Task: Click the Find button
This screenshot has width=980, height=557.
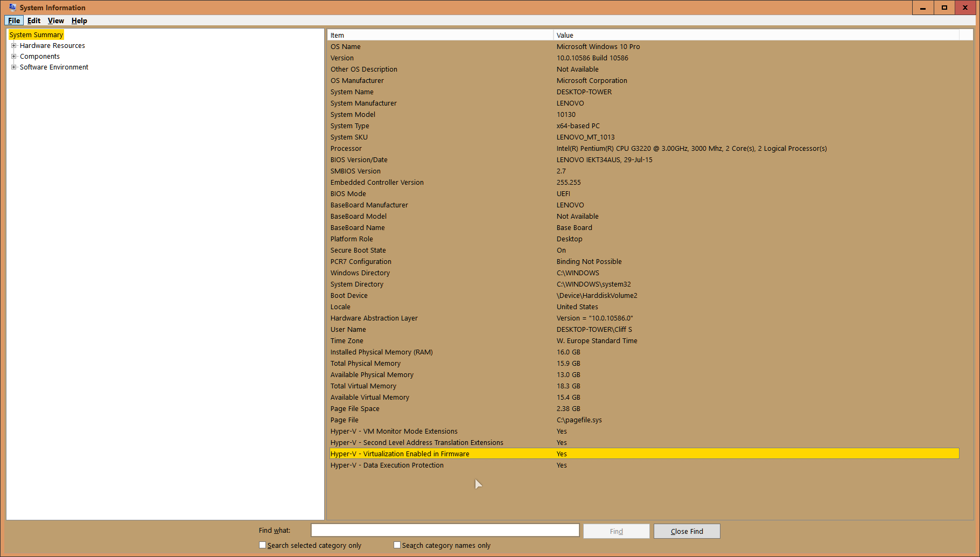Action: click(x=617, y=531)
